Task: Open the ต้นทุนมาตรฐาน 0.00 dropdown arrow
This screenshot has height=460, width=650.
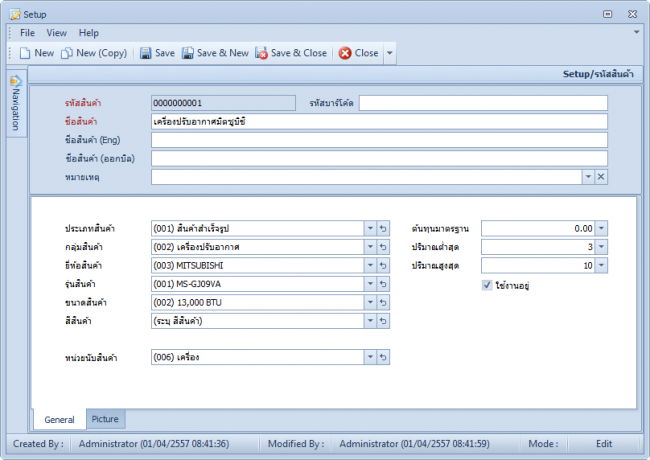Action: click(x=601, y=228)
